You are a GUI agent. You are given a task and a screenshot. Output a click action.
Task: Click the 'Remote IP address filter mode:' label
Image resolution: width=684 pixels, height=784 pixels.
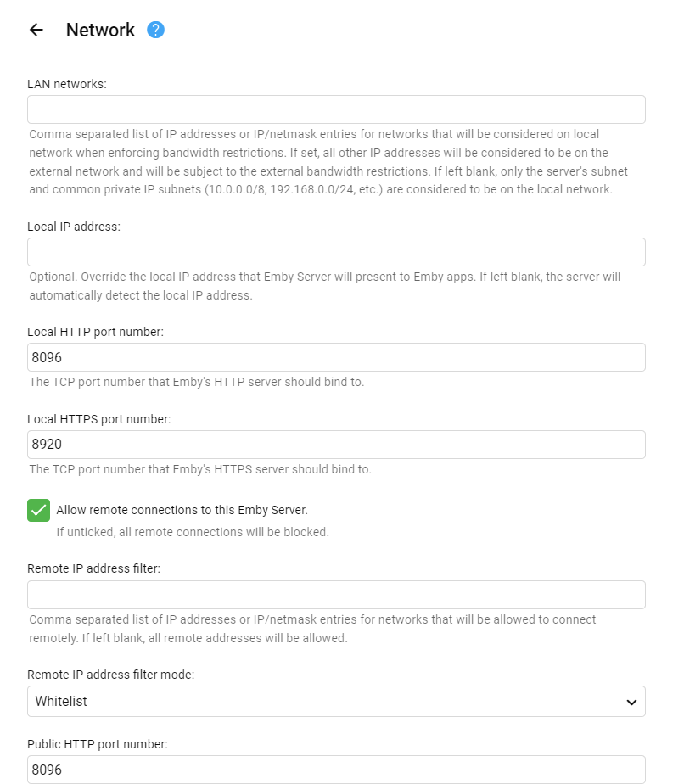point(110,675)
